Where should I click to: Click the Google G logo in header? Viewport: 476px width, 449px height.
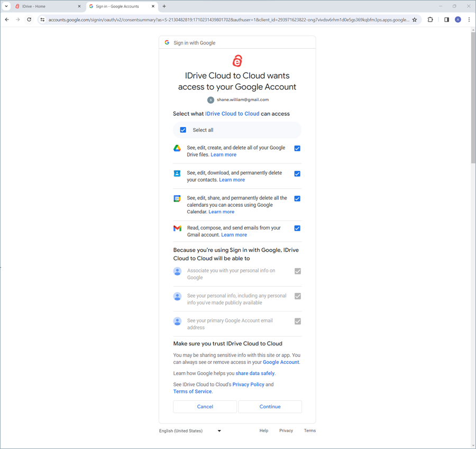(x=167, y=42)
